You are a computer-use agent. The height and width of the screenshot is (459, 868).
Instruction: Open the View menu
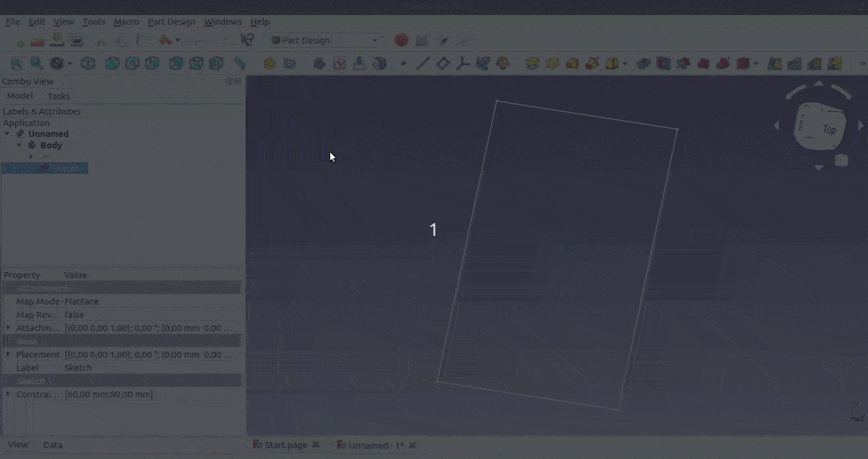(x=63, y=22)
